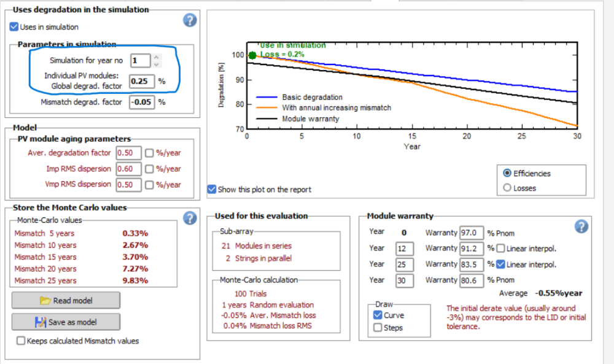Decrease simulation year with down arrow
The width and height of the screenshot is (614, 364).
click(x=157, y=64)
